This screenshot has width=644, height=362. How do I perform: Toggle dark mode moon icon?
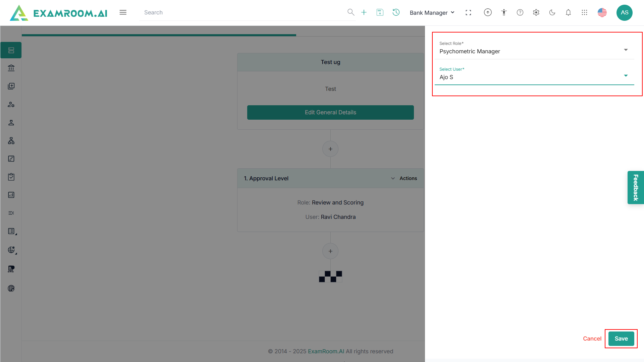[552, 12]
